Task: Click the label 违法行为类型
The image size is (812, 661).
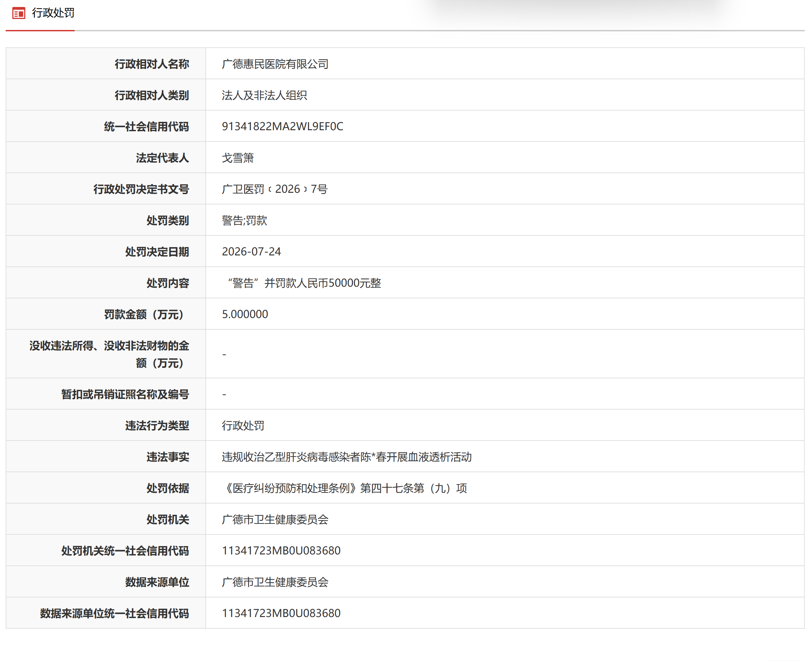Action: pos(157,425)
